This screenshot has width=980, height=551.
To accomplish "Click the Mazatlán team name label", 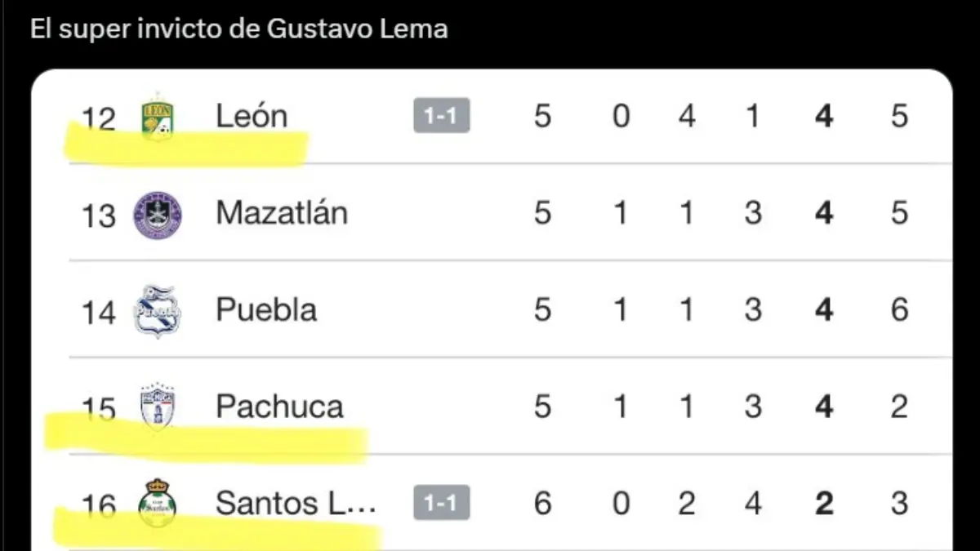I will tap(281, 213).
